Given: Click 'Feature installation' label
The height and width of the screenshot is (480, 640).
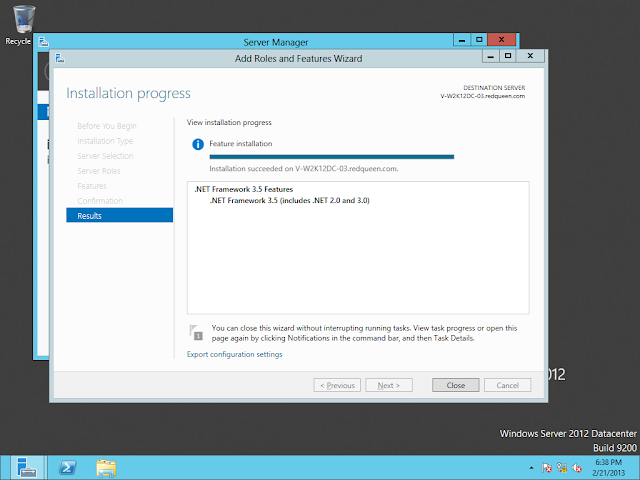Looking at the screenshot, I should click(x=240, y=144).
